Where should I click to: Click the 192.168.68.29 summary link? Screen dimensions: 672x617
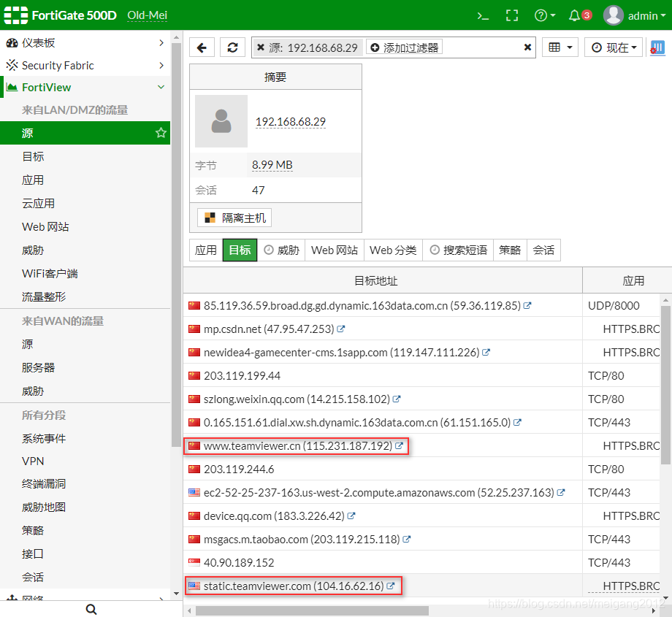pyautogui.click(x=291, y=122)
